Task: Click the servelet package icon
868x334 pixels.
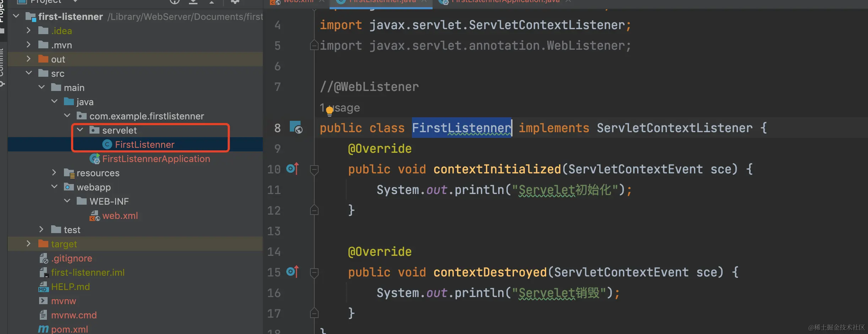Action: click(94, 130)
